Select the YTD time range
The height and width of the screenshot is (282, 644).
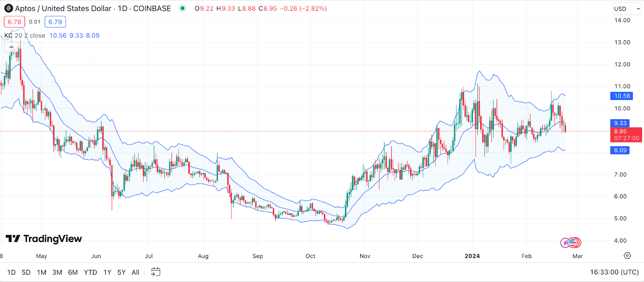91,272
